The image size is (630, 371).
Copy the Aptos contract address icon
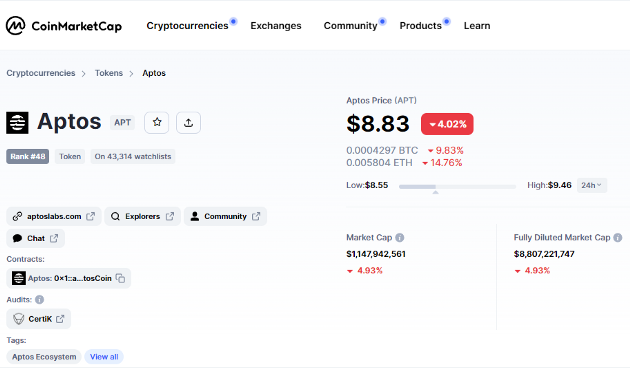120,278
